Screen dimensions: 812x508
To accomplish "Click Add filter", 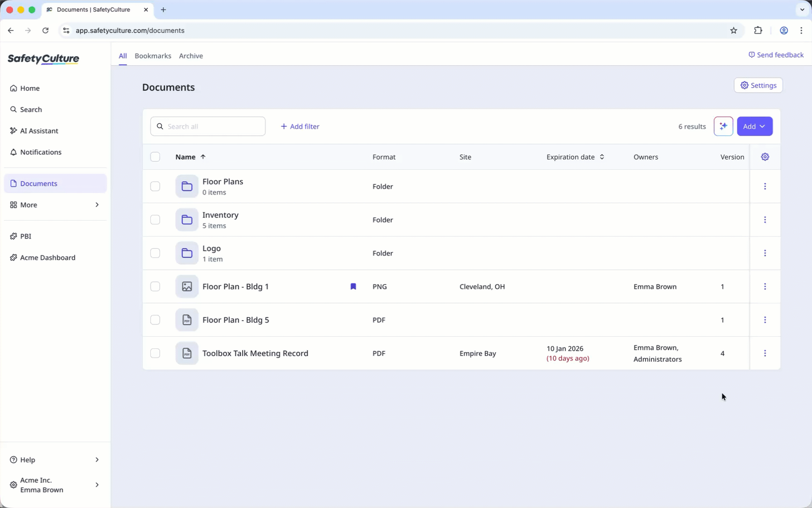I will [300, 126].
